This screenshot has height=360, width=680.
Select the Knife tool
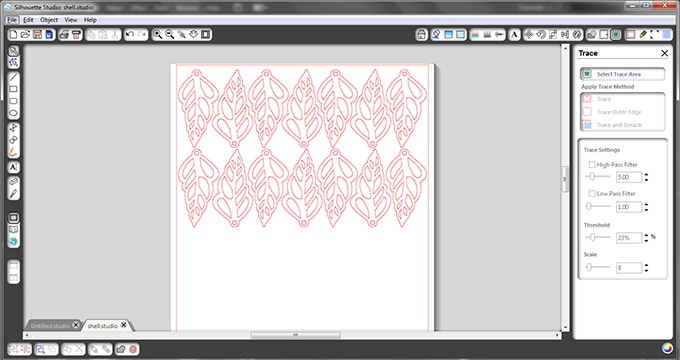[13, 193]
